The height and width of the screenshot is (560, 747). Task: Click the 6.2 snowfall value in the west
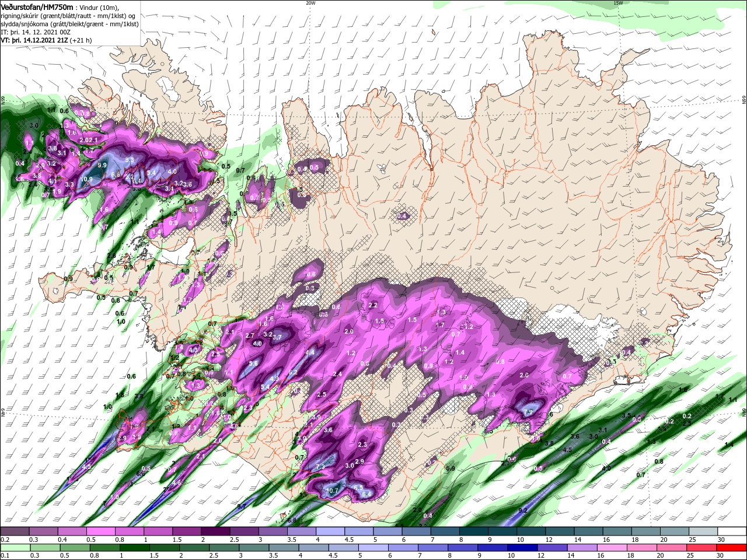point(293,372)
